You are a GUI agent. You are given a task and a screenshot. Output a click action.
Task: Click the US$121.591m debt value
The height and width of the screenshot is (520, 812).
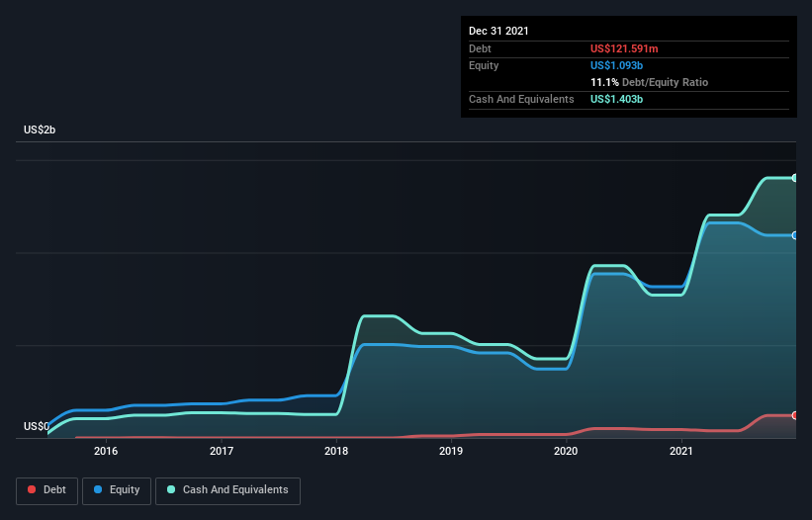624,48
